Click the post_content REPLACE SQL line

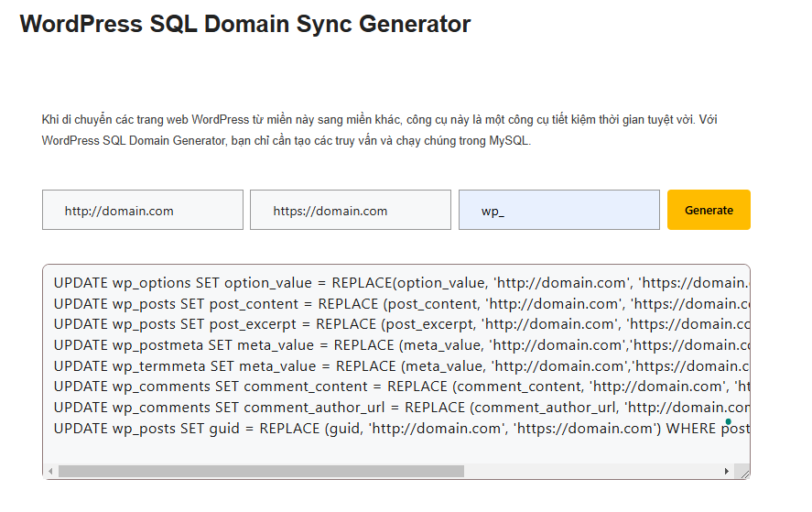(401, 304)
